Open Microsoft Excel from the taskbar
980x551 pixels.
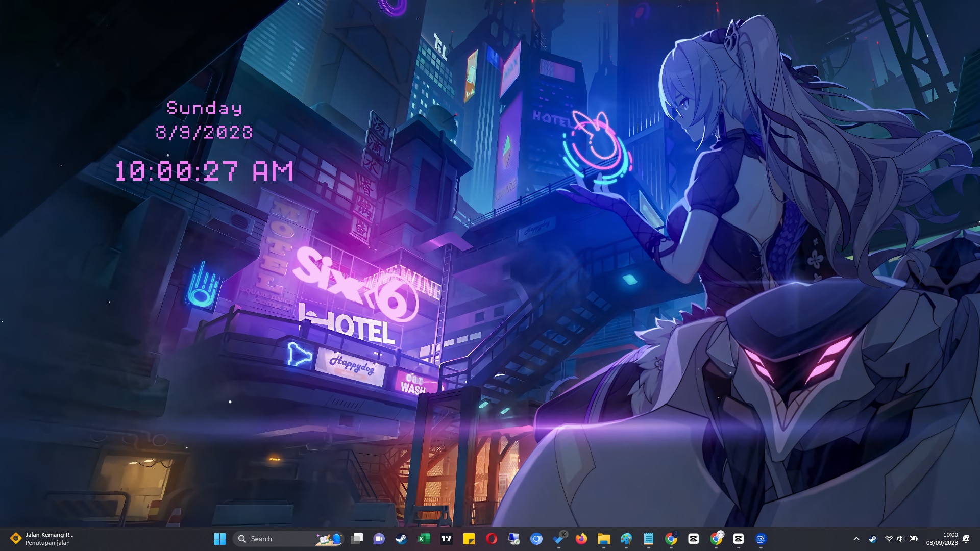(x=424, y=539)
